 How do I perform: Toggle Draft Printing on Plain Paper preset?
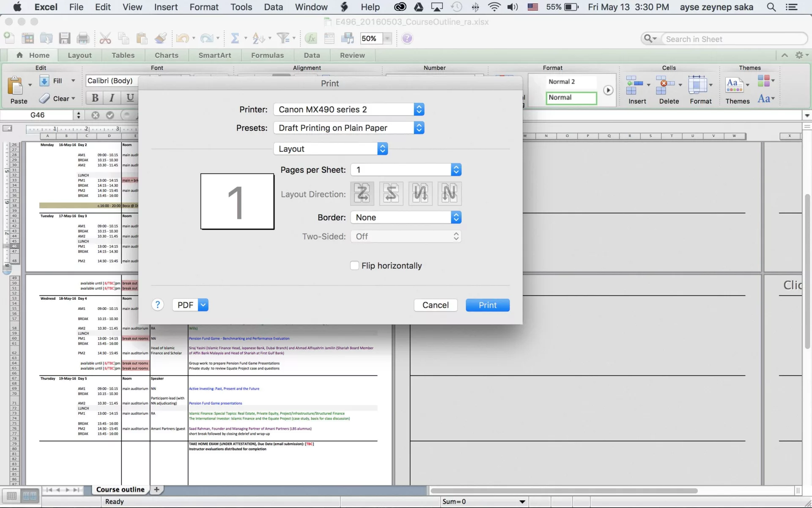349,127
